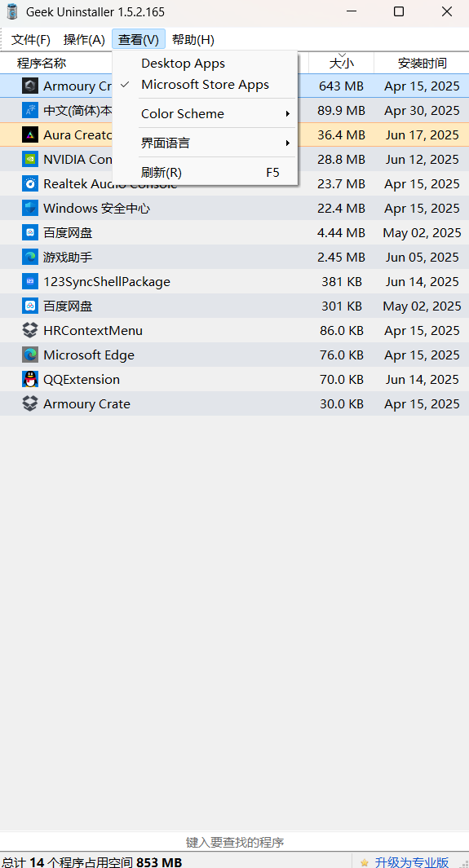Switch to Desktop Apps view

[x=205, y=64]
